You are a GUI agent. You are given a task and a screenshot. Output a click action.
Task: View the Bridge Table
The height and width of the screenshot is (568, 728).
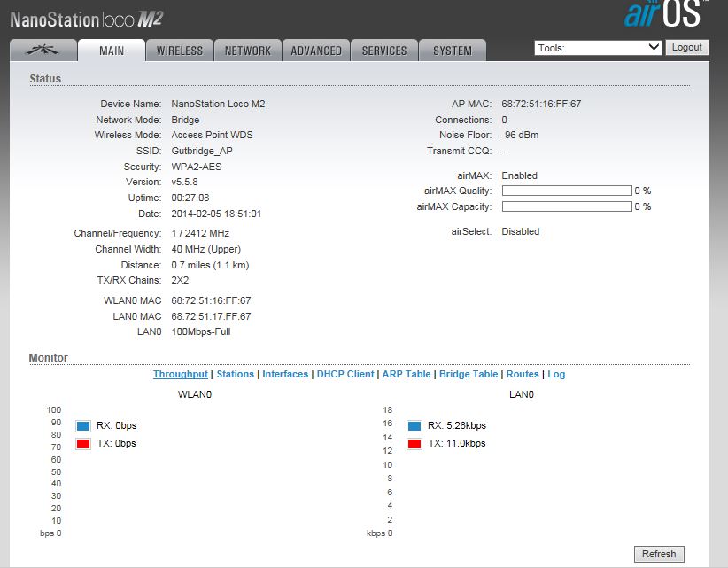[469, 374]
